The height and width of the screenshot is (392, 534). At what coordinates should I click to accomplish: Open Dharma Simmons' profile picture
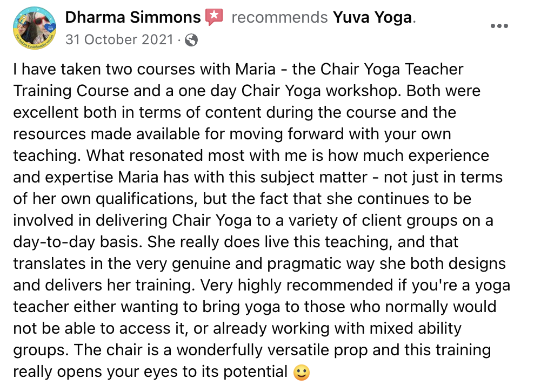[x=35, y=28]
